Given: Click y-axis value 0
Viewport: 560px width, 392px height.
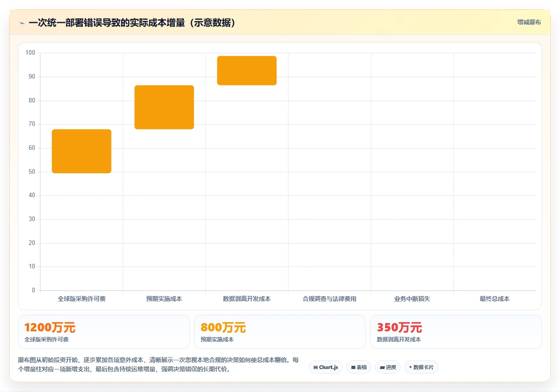Looking at the screenshot, I should tap(34, 290).
